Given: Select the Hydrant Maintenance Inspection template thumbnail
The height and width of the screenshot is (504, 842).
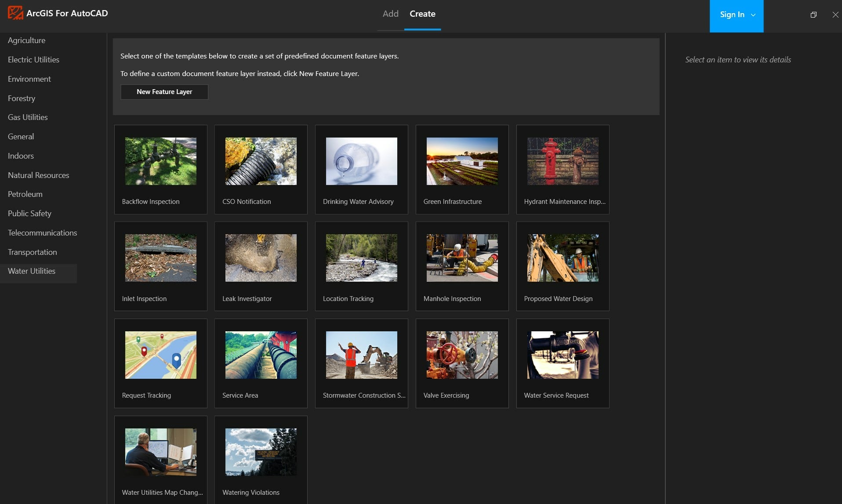Looking at the screenshot, I should (563, 161).
